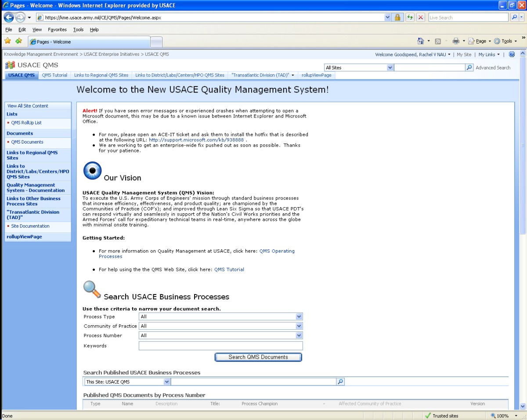
Task: Click the Stop loading icon
Action: click(x=420, y=17)
